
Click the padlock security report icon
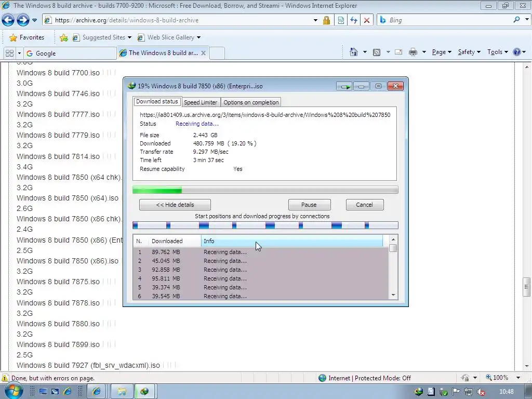[326, 20]
